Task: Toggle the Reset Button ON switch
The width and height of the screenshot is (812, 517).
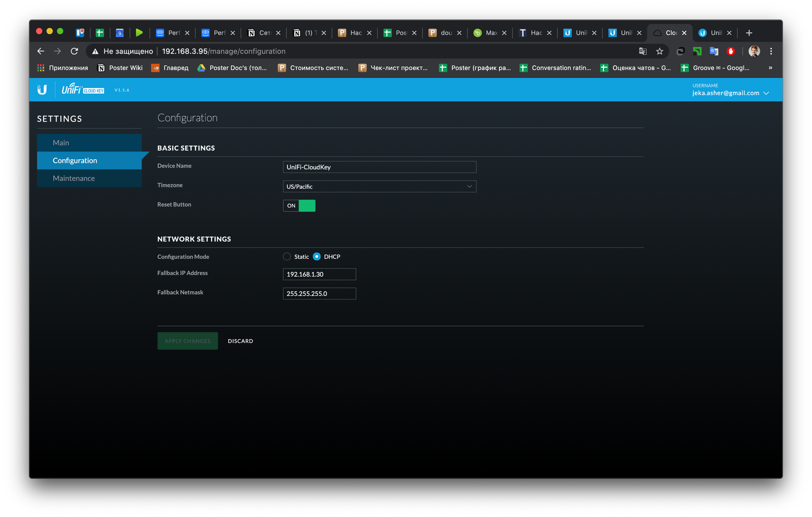Action: (299, 206)
